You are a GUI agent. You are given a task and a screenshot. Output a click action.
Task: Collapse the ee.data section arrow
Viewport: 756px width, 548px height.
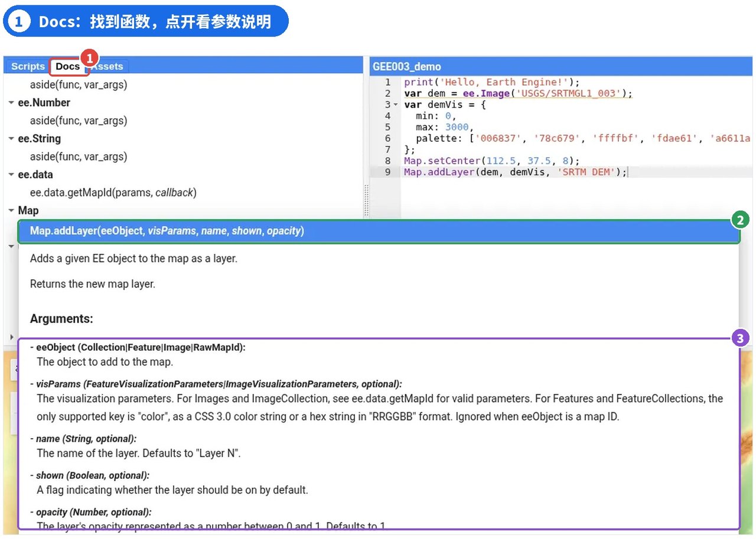point(11,175)
